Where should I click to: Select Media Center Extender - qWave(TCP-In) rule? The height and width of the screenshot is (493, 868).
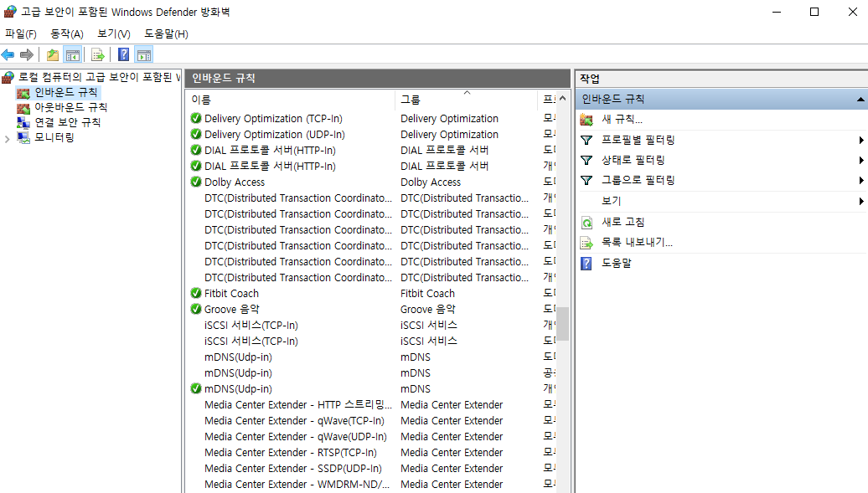(294, 421)
